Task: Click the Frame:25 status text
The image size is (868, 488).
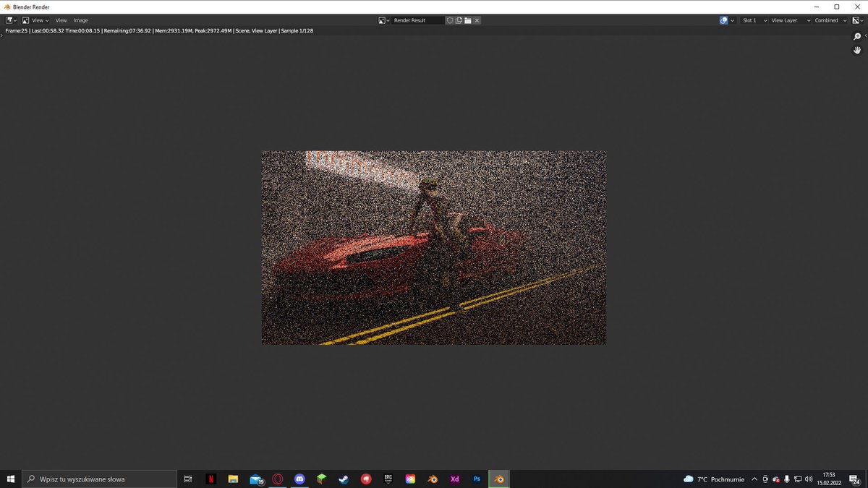Action: coord(16,31)
